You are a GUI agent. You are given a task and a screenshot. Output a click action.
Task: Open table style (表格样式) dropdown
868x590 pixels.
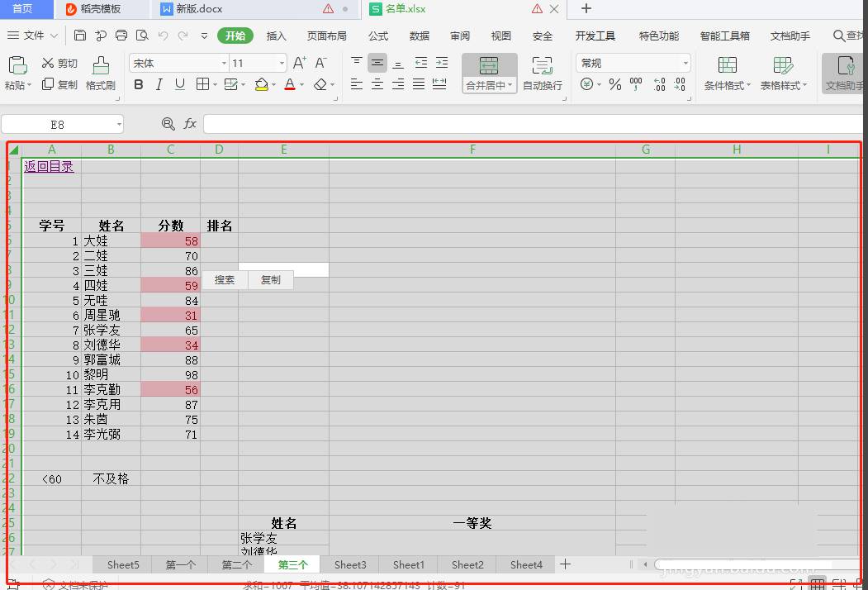coord(783,73)
